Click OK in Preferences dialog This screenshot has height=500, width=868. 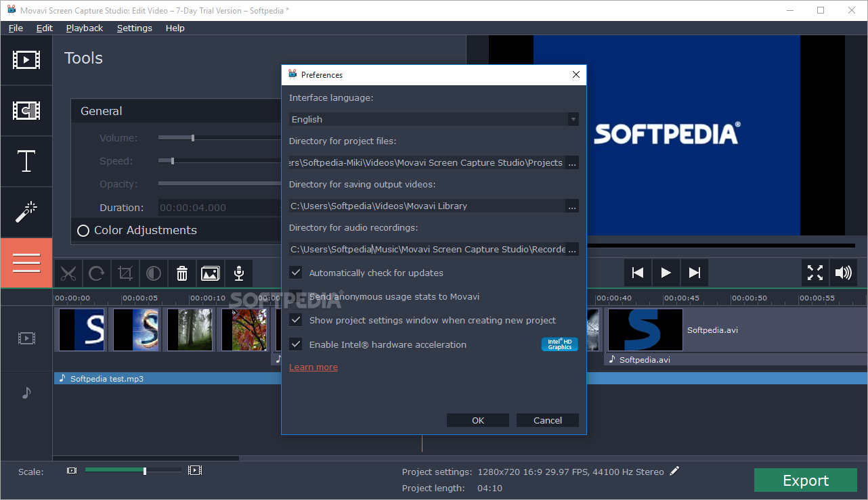(x=478, y=420)
